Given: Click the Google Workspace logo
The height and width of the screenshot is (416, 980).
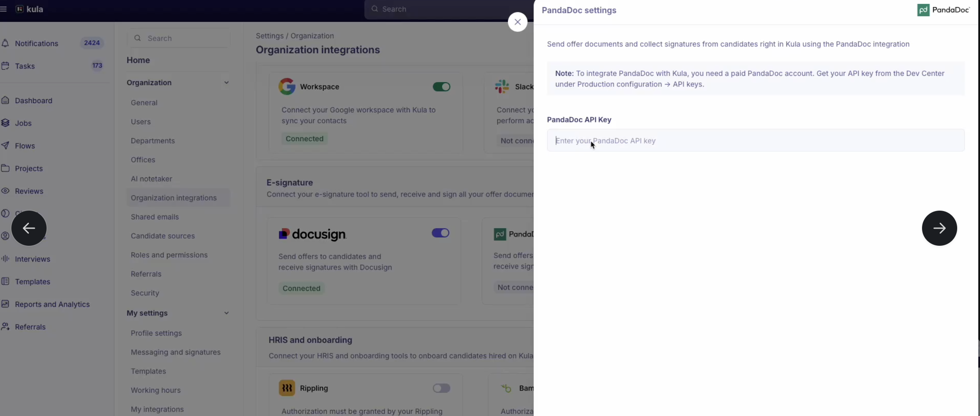Looking at the screenshot, I should pos(287,86).
